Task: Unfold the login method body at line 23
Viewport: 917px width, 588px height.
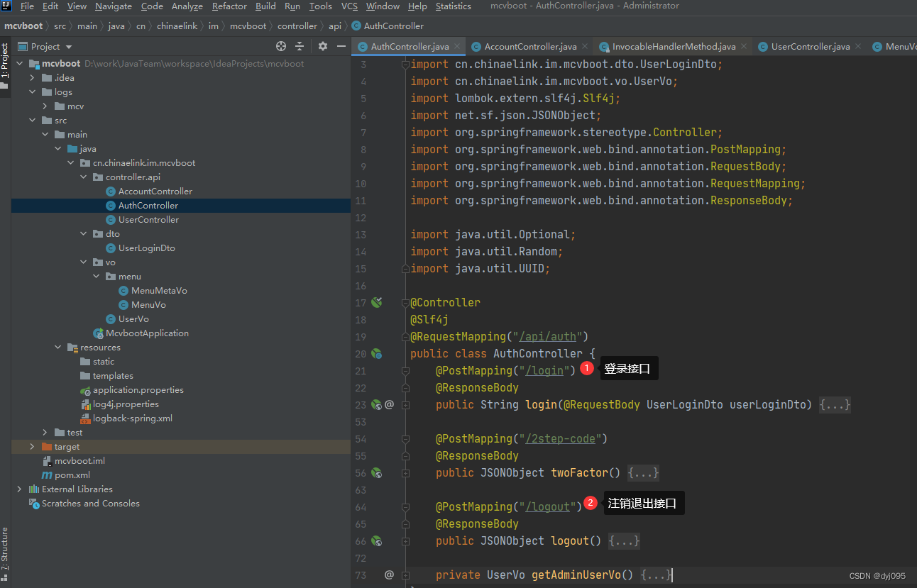Action: [x=405, y=405]
